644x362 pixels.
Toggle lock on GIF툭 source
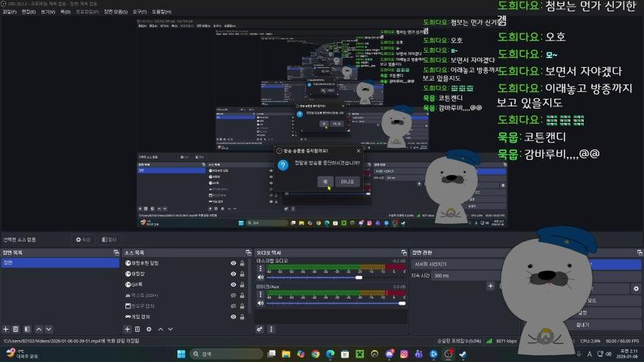pos(242,284)
